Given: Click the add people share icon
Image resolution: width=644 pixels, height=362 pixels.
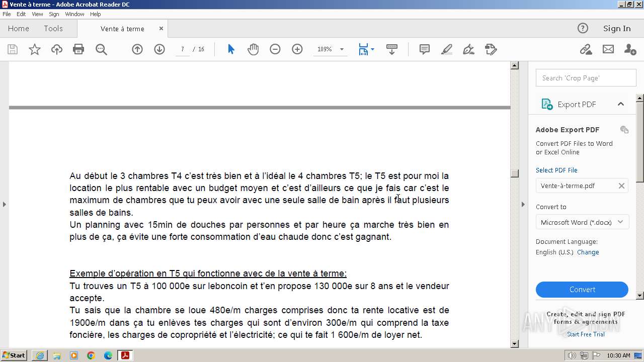Looking at the screenshot, I should [x=630, y=49].
